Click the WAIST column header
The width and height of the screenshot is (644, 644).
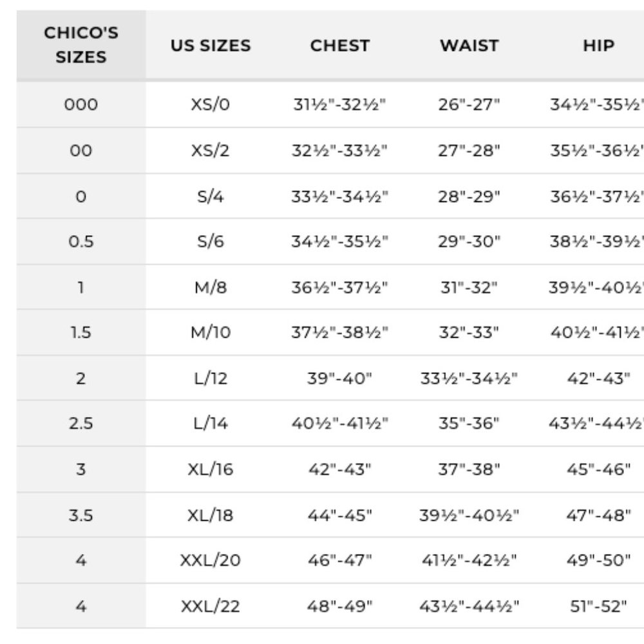tap(469, 45)
